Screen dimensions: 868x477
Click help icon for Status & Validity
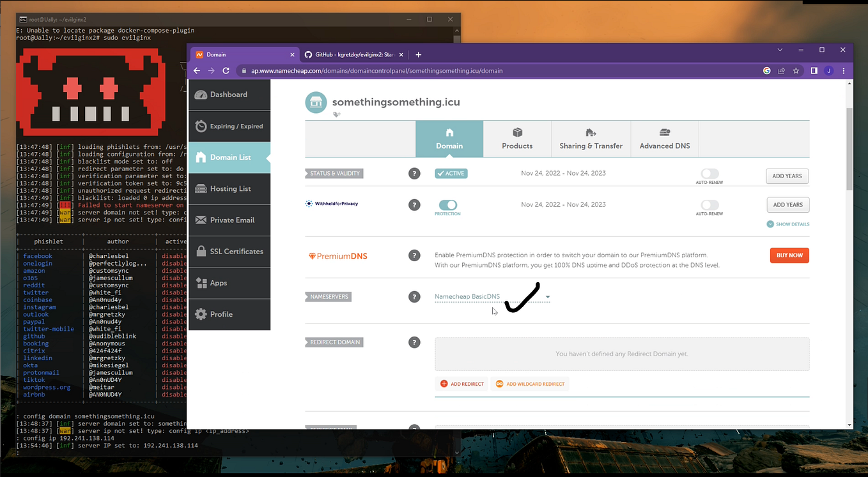point(414,173)
